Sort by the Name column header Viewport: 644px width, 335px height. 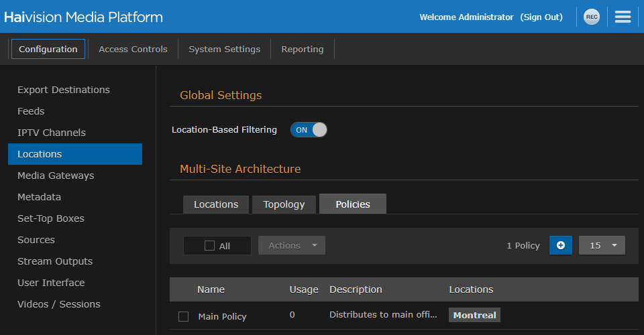click(211, 289)
